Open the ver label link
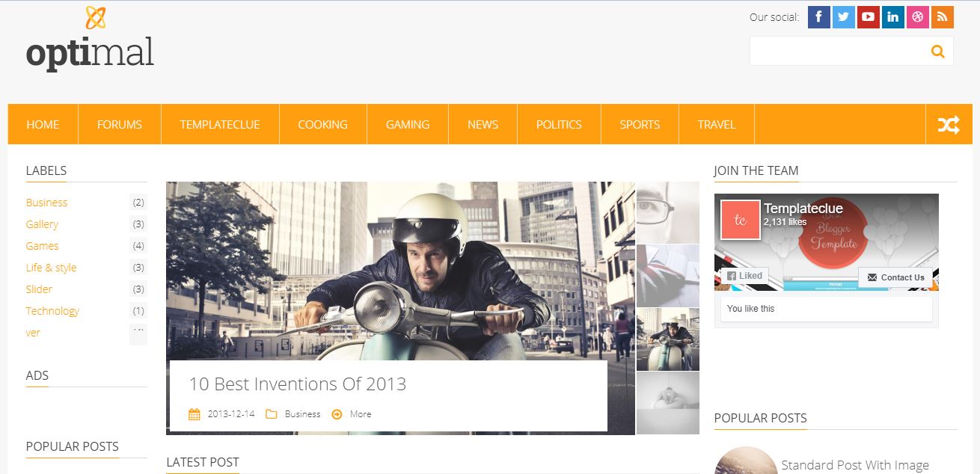The height and width of the screenshot is (474, 980). (x=33, y=333)
